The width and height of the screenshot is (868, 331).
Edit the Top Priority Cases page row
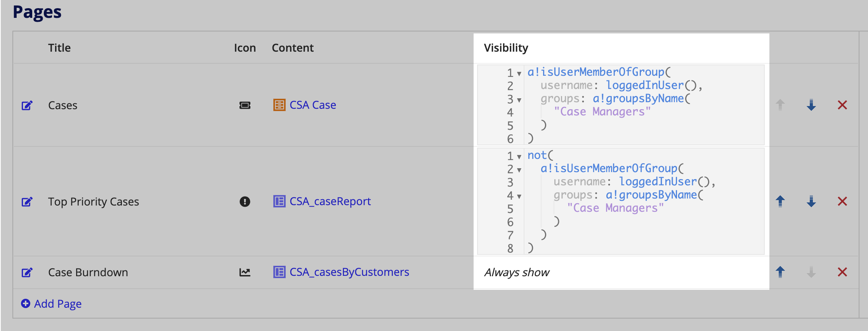coord(27,202)
